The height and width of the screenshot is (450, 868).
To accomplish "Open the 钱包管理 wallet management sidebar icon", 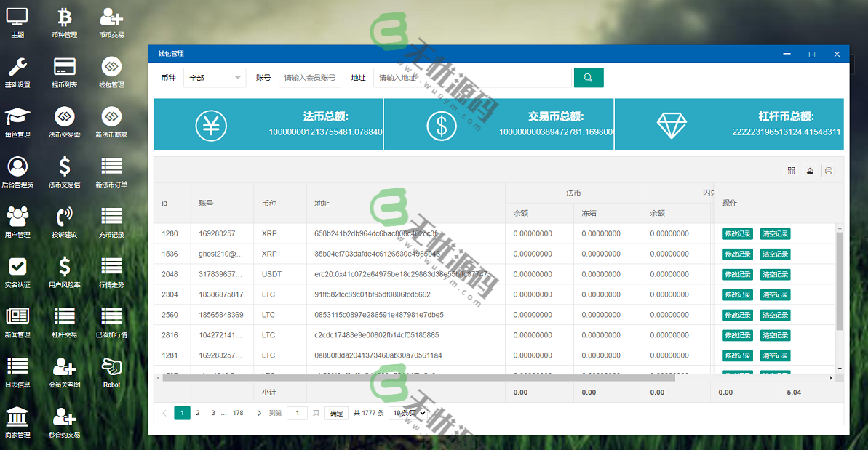I will click(x=111, y=72).
